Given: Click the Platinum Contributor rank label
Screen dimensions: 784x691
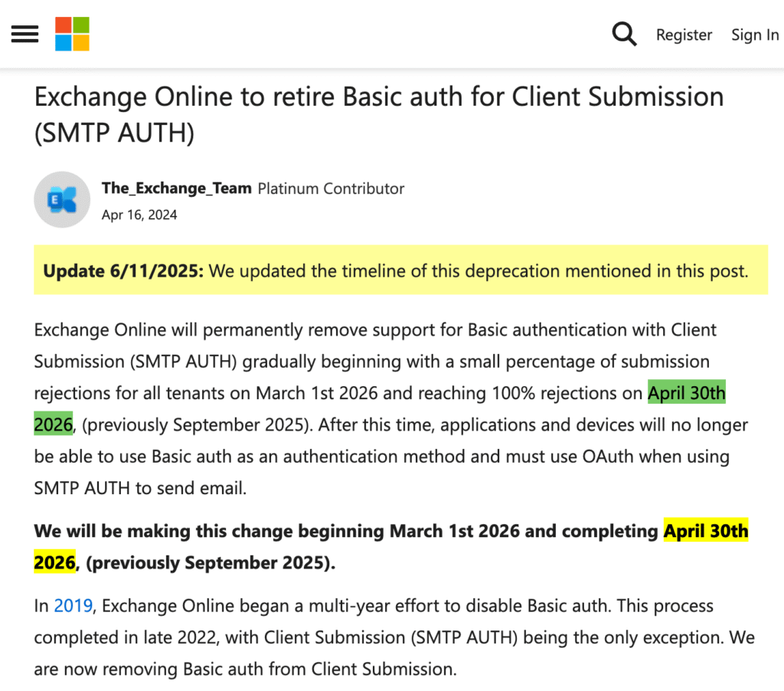Looking at the screenshot, I should coord(331,188).
